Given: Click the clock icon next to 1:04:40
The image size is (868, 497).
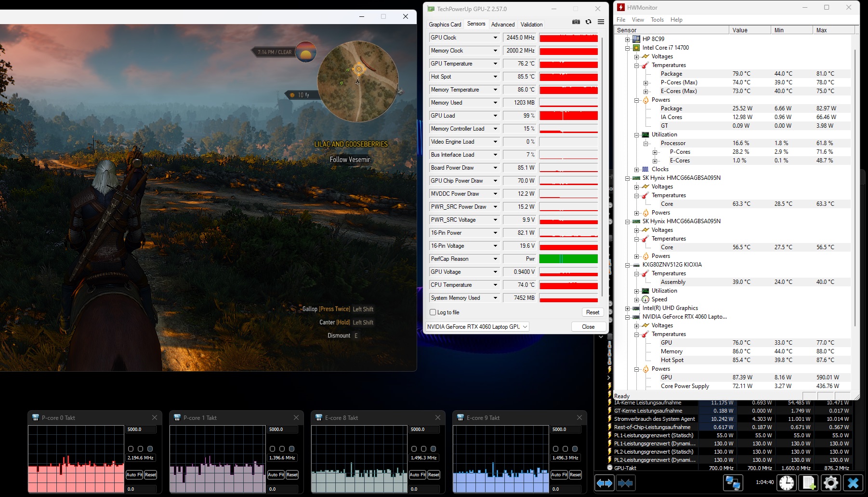Looking at the screenshot, I should coord(787,483).
